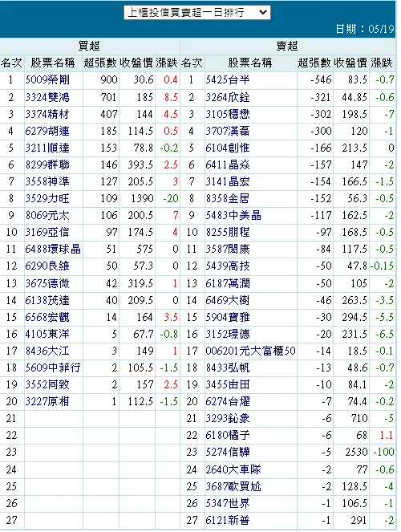The image size is (401, 532).
Task: Click 台半's net sell value -546
Action: click(x=321, y=80)
